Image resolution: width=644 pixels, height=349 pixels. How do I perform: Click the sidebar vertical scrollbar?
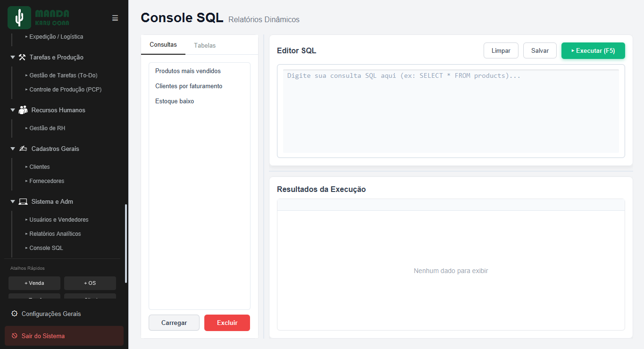126,243
